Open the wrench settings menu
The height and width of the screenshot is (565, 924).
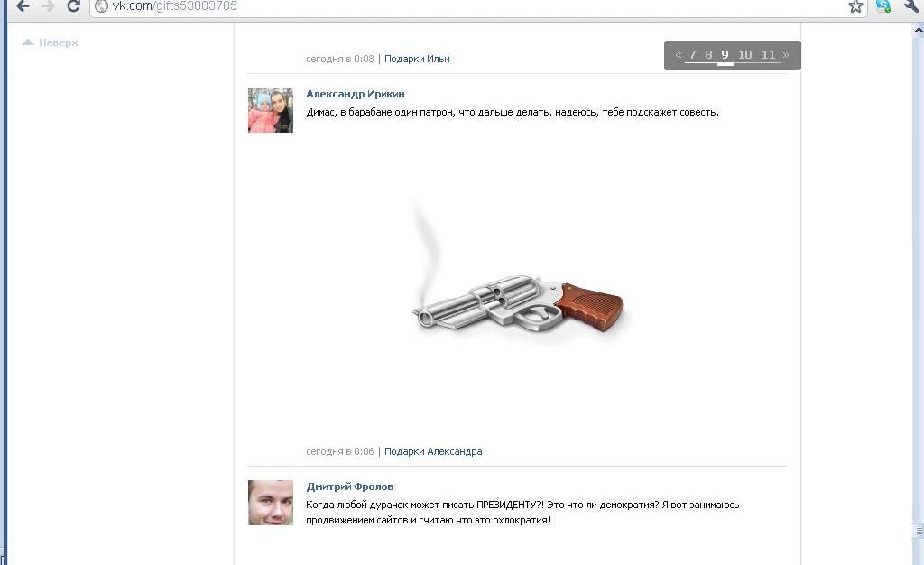coord(910,6)
